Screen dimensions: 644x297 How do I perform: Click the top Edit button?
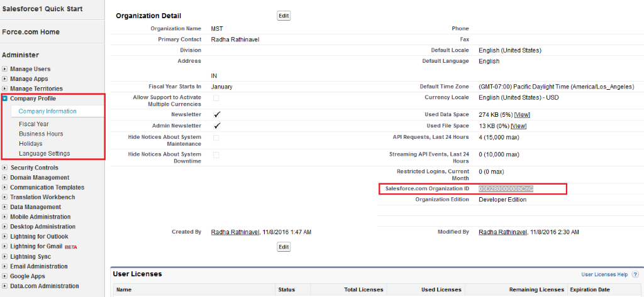284,16
